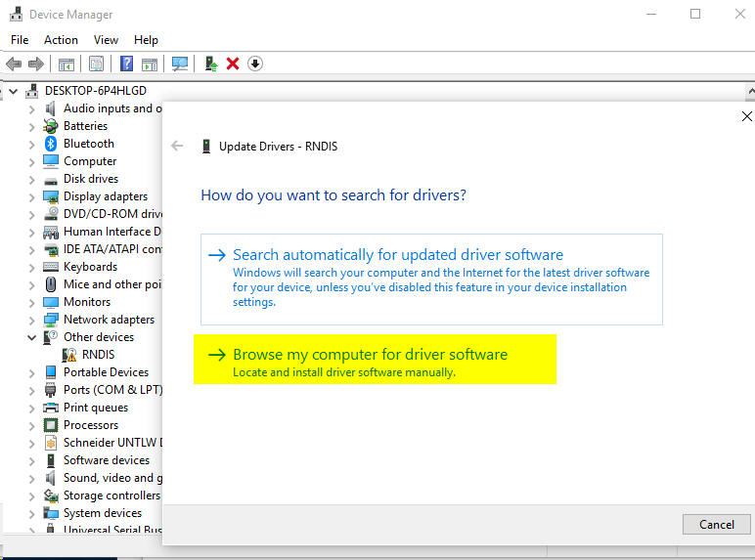Select Human Interface Devices entry
Viewport: 755px width, 560px height.
pyautogui.click(x=112, y=232)
